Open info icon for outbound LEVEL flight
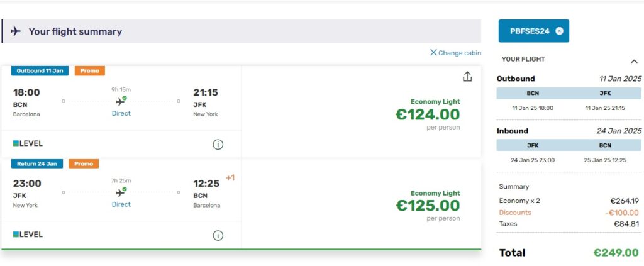 point(218,144)
